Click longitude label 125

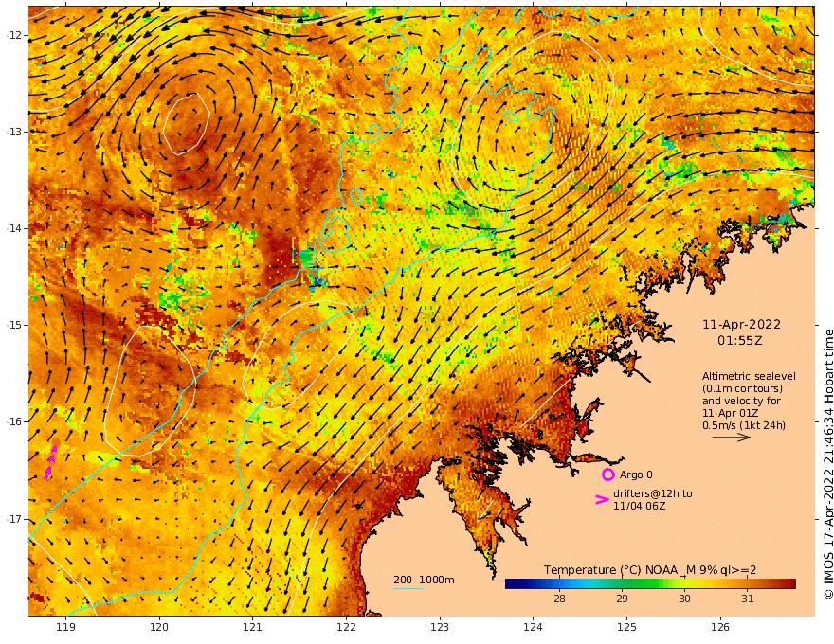point(627,627)
